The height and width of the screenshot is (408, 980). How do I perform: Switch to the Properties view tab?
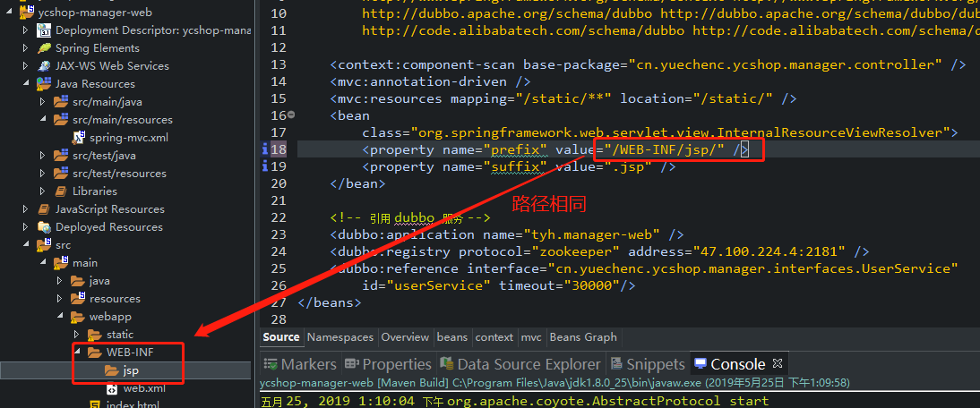(x=388, y=363)
